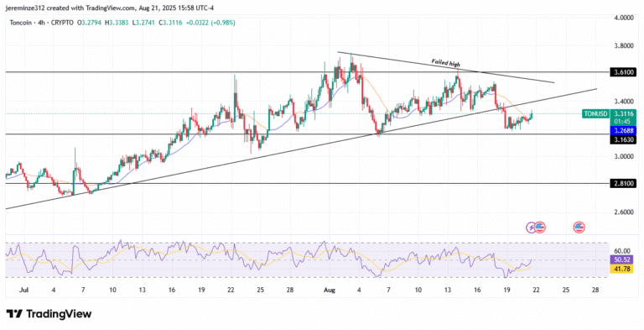This screenshot has width=644, height=330.
Task: Click the purple 50.52 RSI value label
Action: [623, 260]
